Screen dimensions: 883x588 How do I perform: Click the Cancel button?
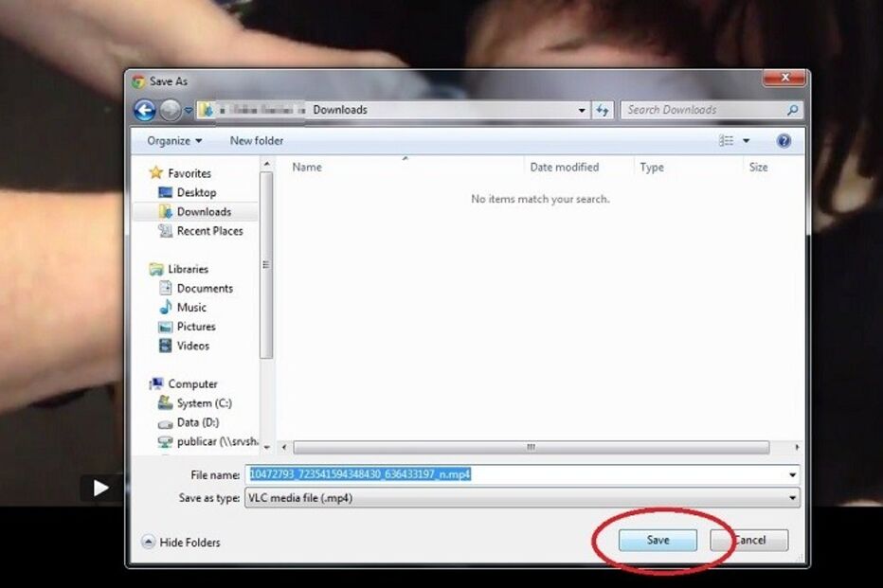click(749, 541)
